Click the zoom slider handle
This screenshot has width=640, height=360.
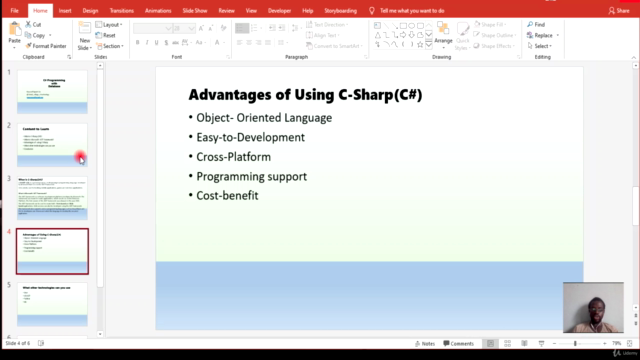[x=575, y=344]
